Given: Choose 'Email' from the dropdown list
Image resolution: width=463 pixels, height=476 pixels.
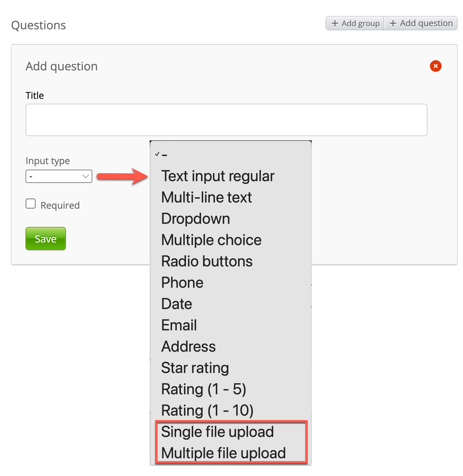Looking at the screenshot, I should tap(179, 325).
